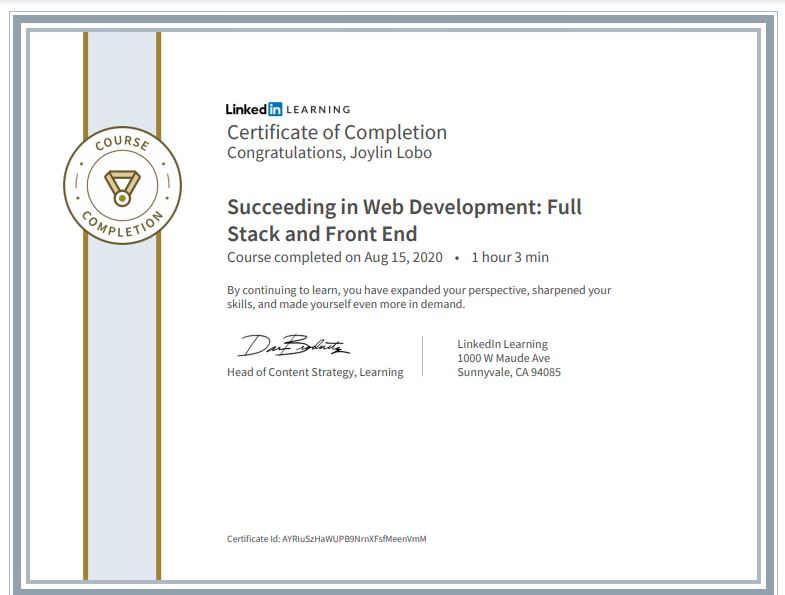The height and width of the screenshot is (595, 785).
Task: Click the address '1000 W Maude Ave'
Action: pyautogui.click(x=503, y=358)
